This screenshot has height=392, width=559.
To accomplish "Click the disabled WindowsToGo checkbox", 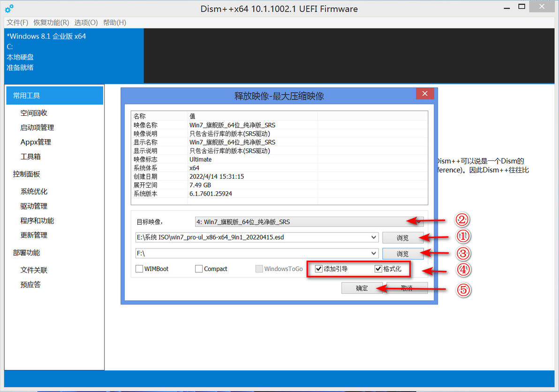I will tap(259, 269).
